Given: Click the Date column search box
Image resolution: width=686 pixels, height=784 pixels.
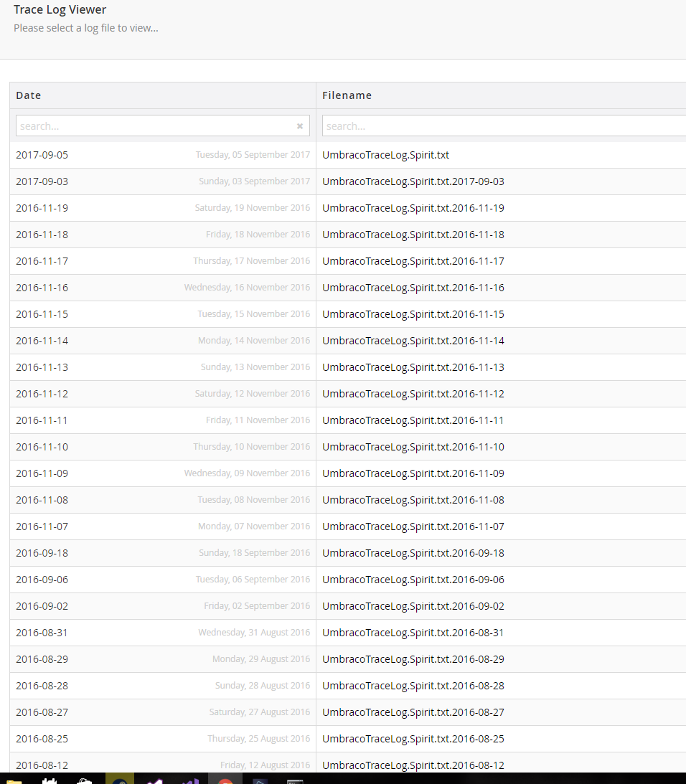Looking at the screenshot, I should click(163, 126).
